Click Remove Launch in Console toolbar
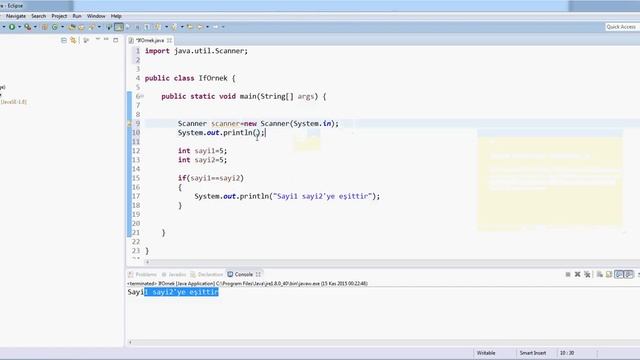640x360 pixels. (x=578, y=274)
